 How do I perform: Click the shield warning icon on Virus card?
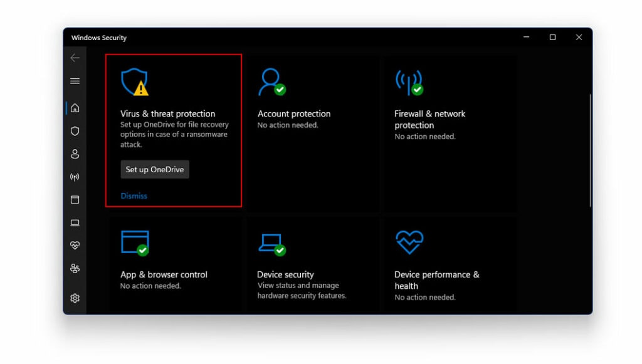[135, 82]
